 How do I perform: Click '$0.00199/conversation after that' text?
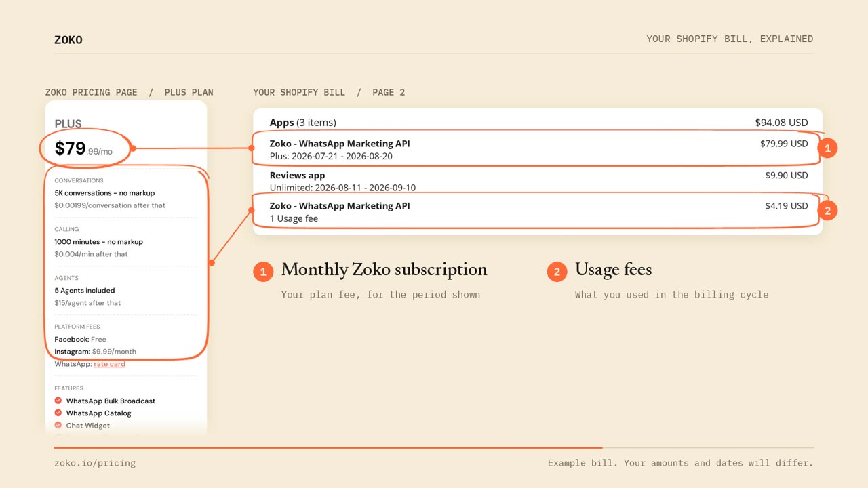pos(110,205)
